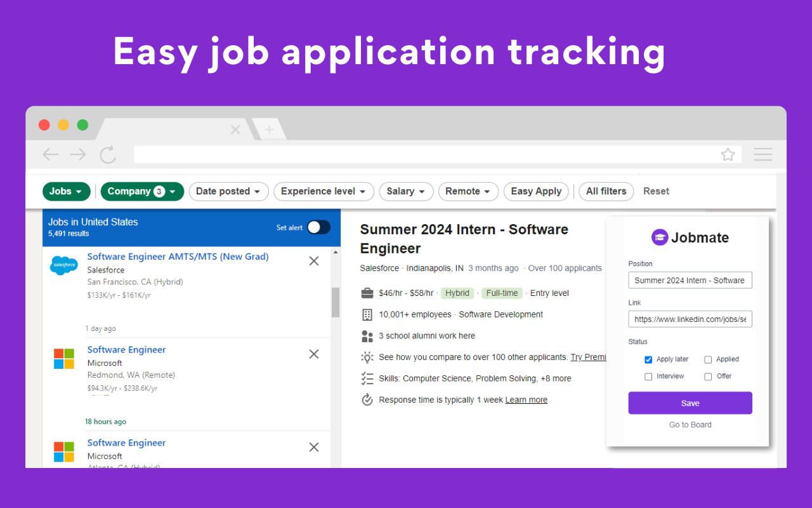This screenshot has height=508, width=812.
Task: Open a new tab with the plus button
Action: (x=269, y=130)
